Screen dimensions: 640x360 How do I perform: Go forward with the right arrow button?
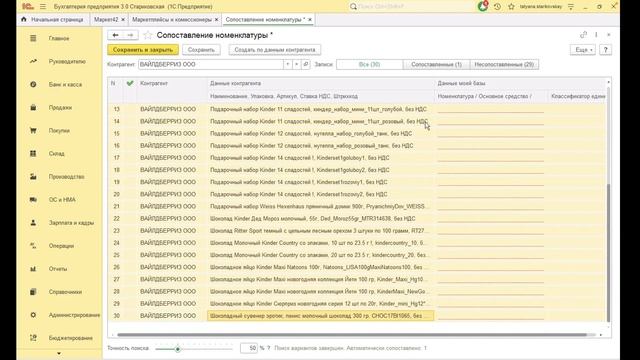(x=130, y=35)
